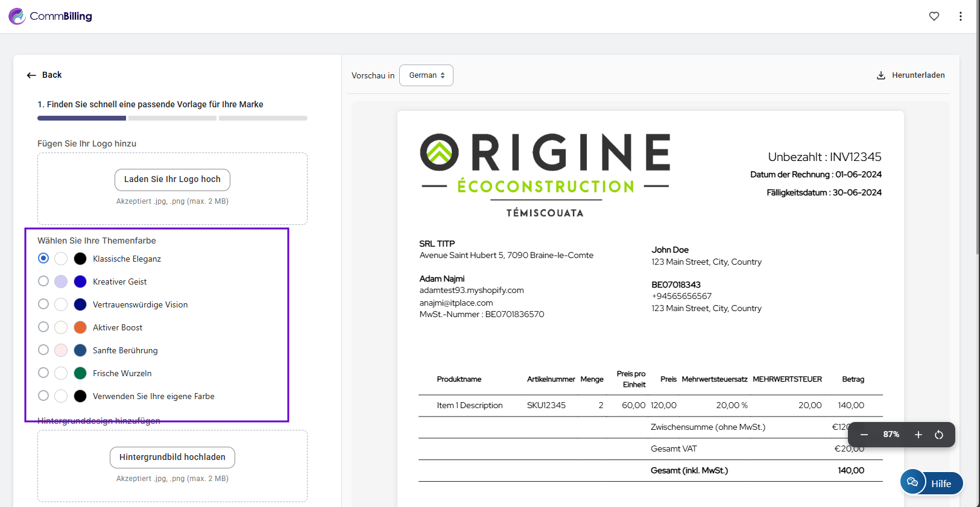Choose the Frische Wurzeln theme radio button
Image resolution: width=980 pixels, height=507 pixels.
(43, 373)
